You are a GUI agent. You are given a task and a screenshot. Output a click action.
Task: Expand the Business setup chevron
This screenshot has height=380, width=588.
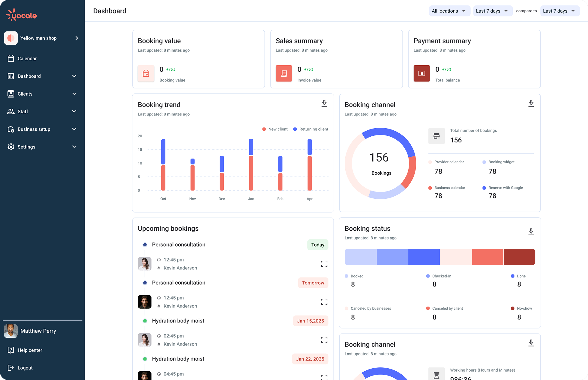point(74,129)
